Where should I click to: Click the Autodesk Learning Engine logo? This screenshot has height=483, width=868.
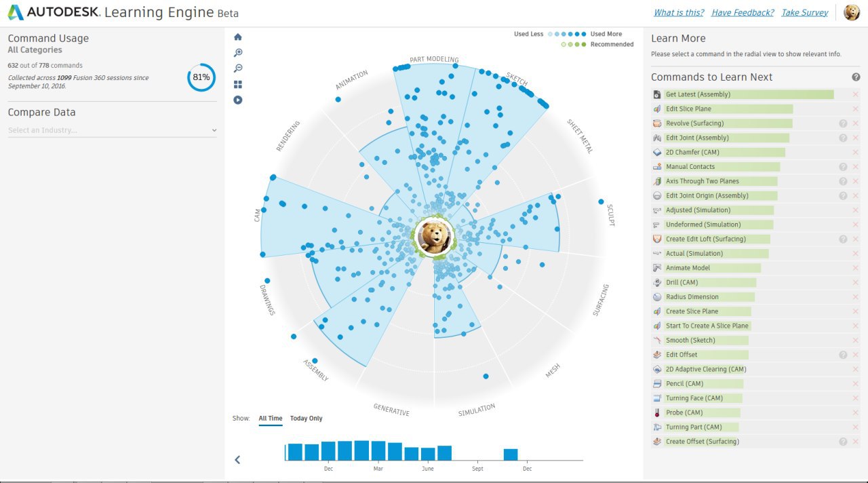[123, 12]
